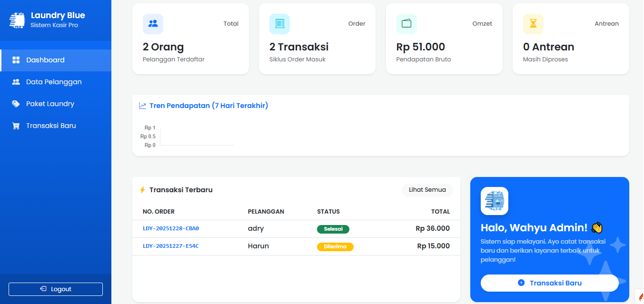Screen dimensions: 644x304
Task: Click the TOTAL column header
Action: [x=440, y=212]
